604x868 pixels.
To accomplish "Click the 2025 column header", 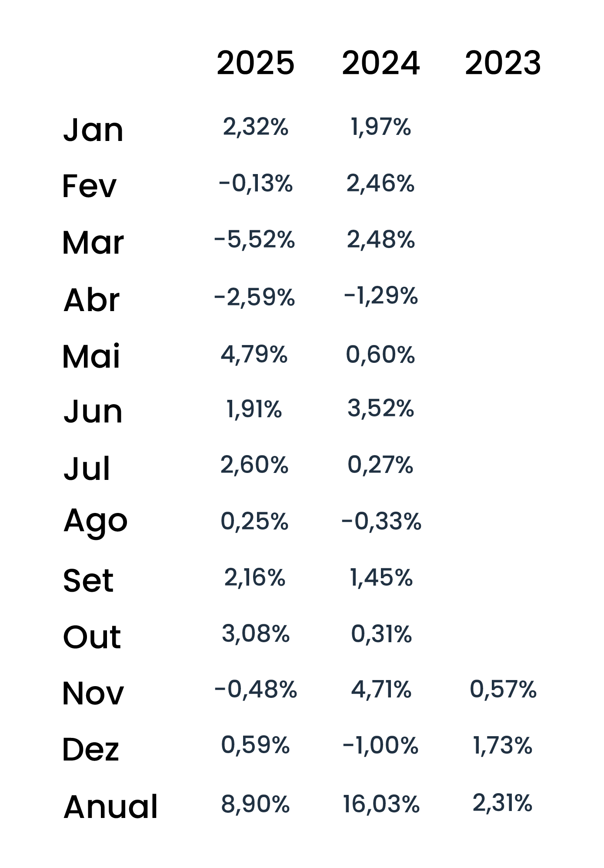I will [x=255, y=63].
